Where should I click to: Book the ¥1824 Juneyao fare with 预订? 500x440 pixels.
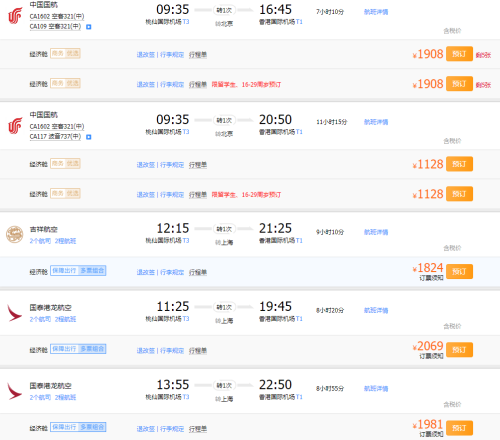coord(459,271)
